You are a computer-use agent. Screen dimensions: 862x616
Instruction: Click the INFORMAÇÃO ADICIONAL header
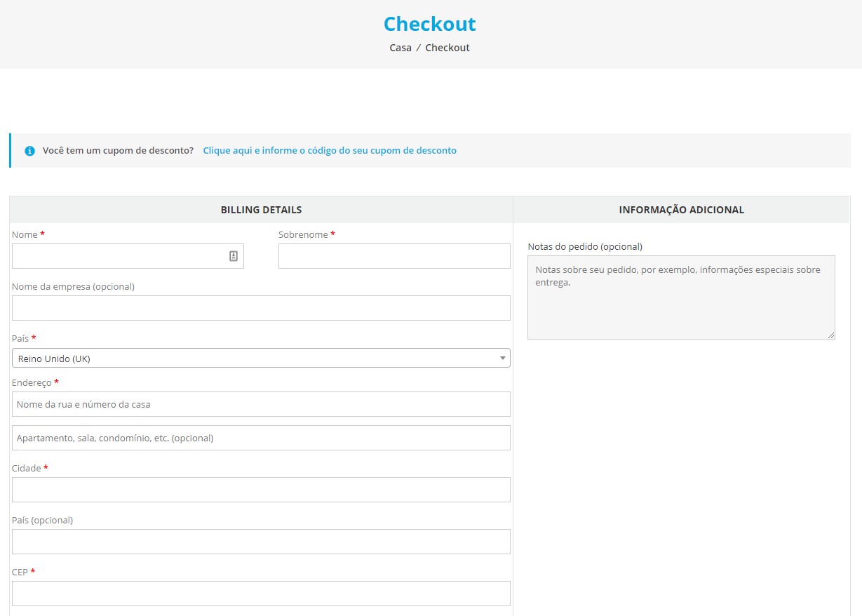pos(682,210)
